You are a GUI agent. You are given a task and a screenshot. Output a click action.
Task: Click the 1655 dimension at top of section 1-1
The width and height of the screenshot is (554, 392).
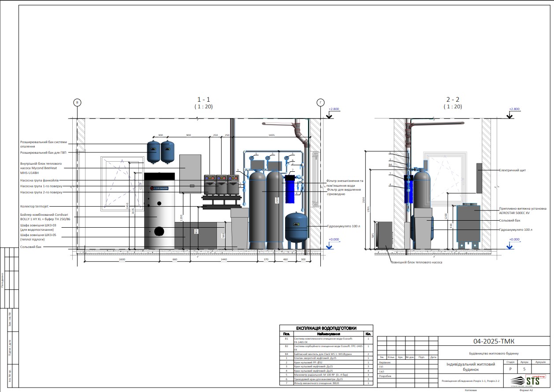(271, 135)
